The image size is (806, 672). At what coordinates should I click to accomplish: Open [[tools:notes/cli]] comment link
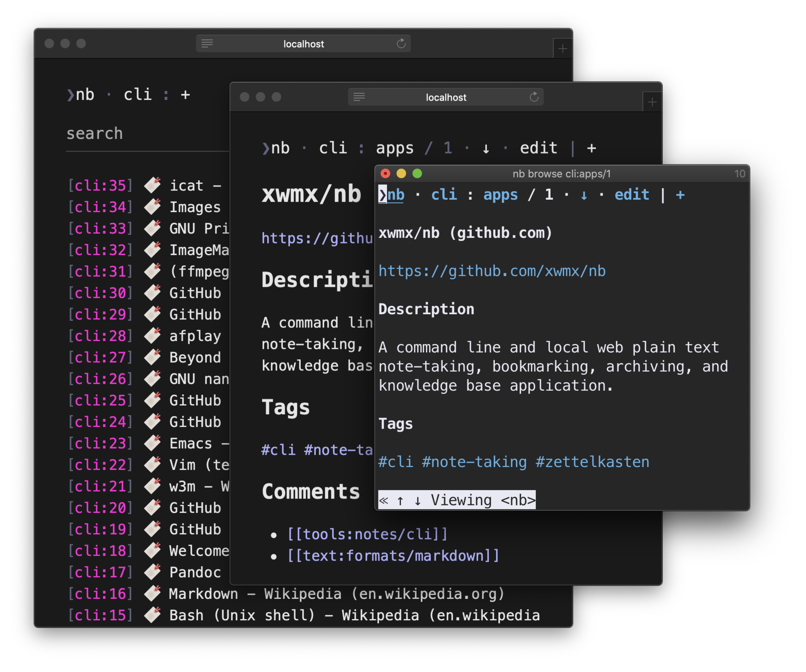click(367, 534)
